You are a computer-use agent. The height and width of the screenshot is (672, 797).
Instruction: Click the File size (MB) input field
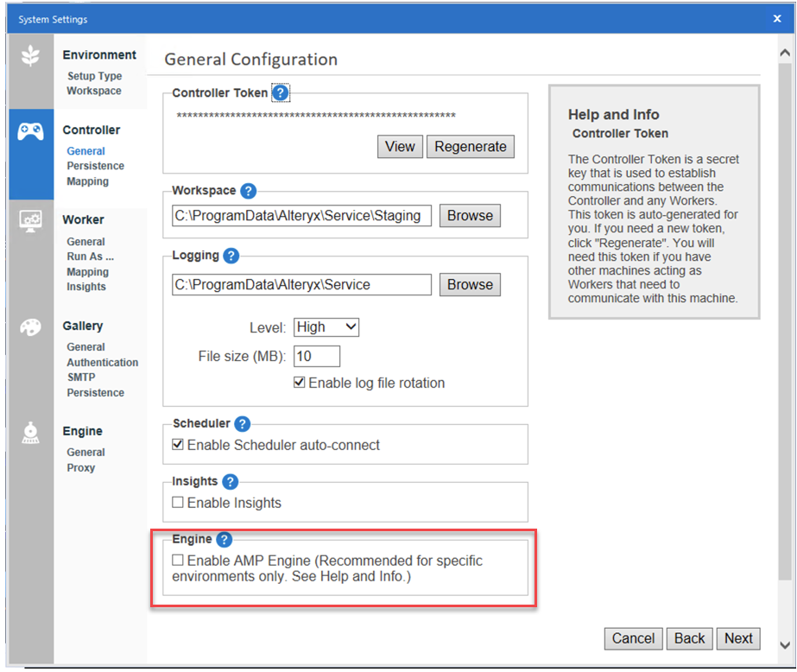point(315,356)
